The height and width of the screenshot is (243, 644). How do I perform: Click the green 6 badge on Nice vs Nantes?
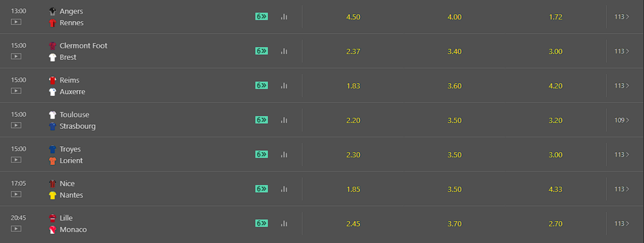click(261, 189)
